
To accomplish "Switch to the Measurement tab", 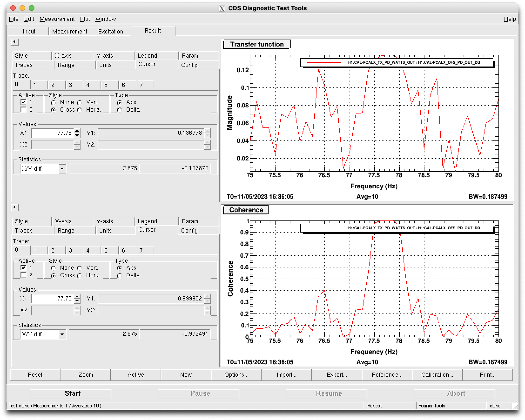I will 69,31.
